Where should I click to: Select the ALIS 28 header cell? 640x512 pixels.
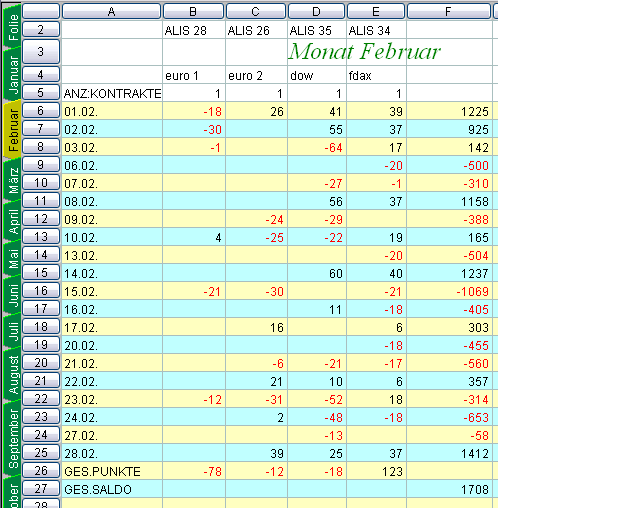click(193, 31)
